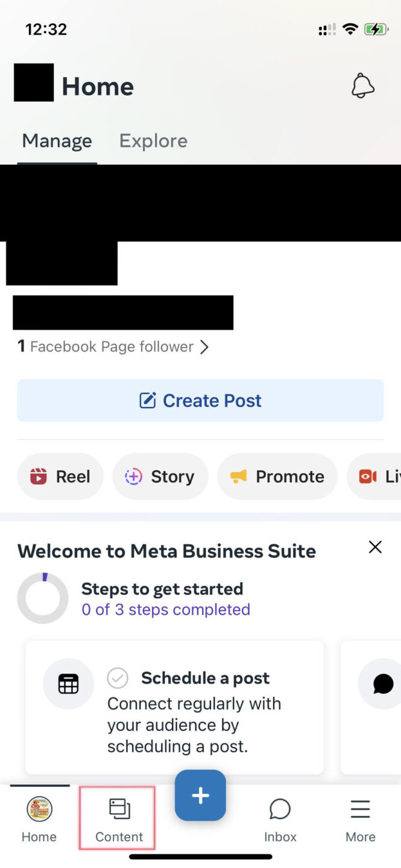
Task: Tap the Create Post button
Action: 200,400
